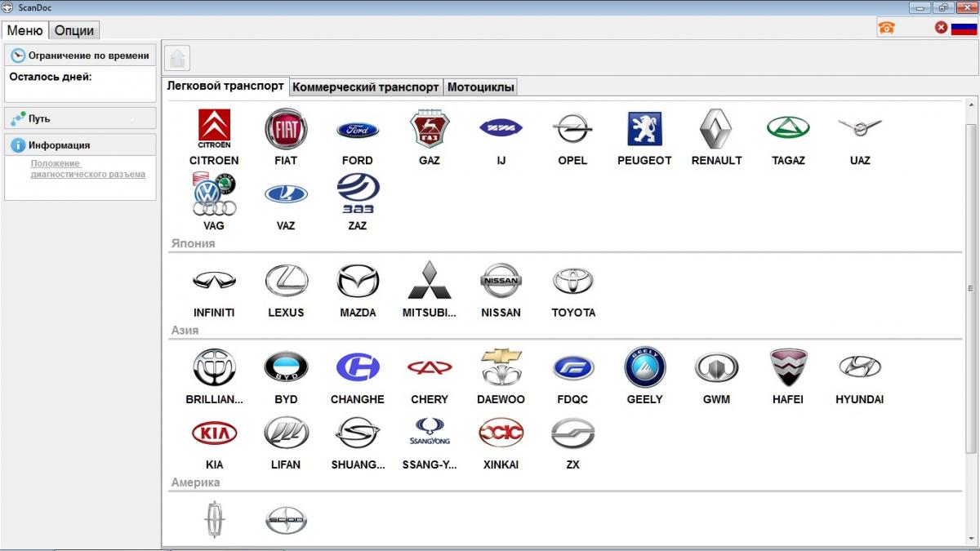Click the Осталось дней label

51,77
